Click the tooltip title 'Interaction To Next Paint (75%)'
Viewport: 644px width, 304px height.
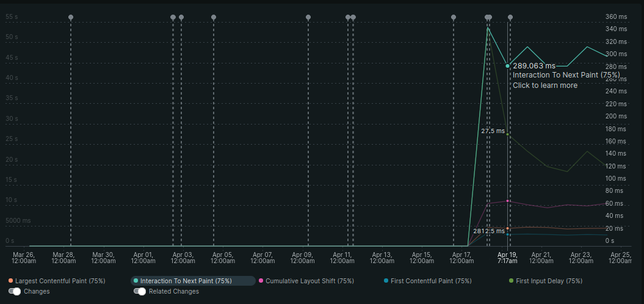click(566, 75)
